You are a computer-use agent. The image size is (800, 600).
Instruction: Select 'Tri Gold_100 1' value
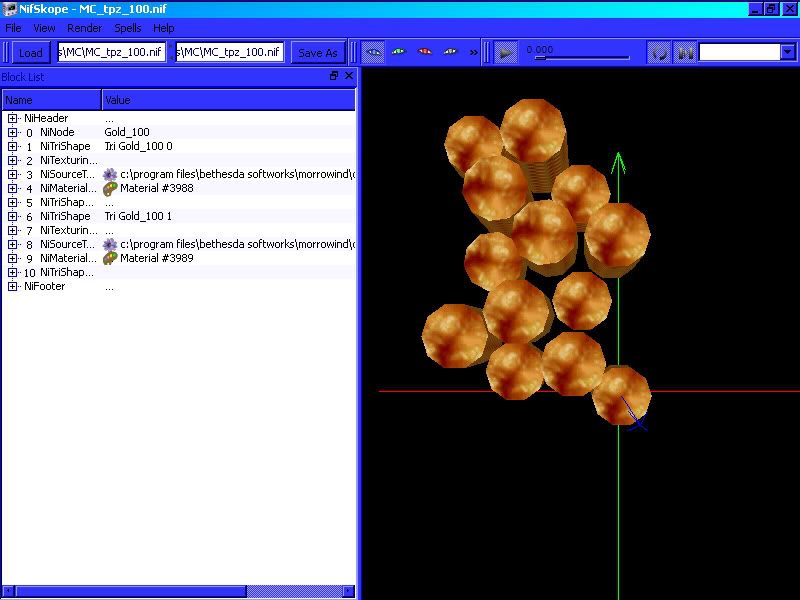[138, 216]
